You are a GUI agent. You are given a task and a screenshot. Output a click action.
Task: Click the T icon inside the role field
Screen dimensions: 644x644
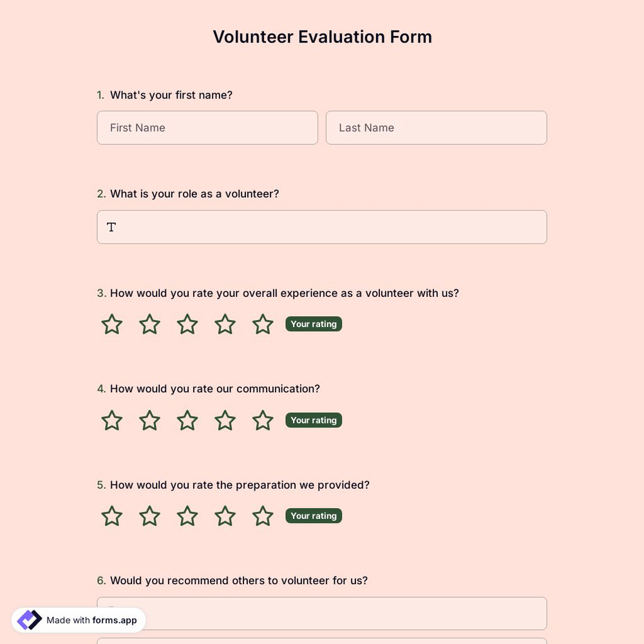point(111,227)
